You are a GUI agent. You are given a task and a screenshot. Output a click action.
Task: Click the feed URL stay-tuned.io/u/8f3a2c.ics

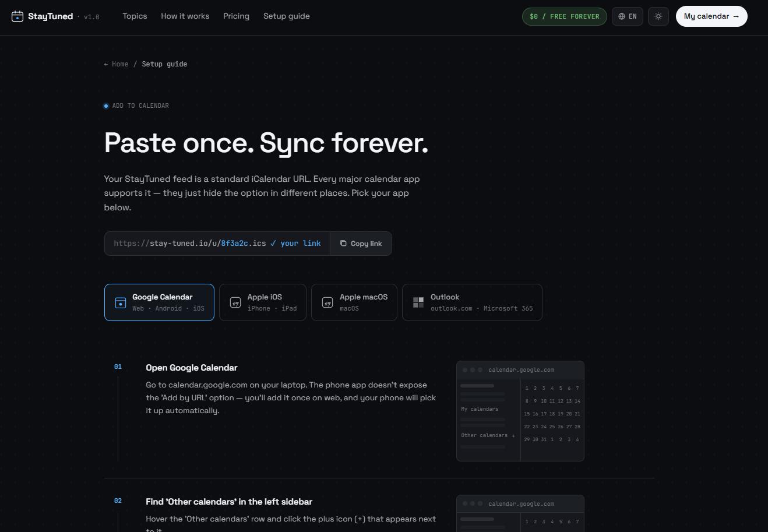190,244
